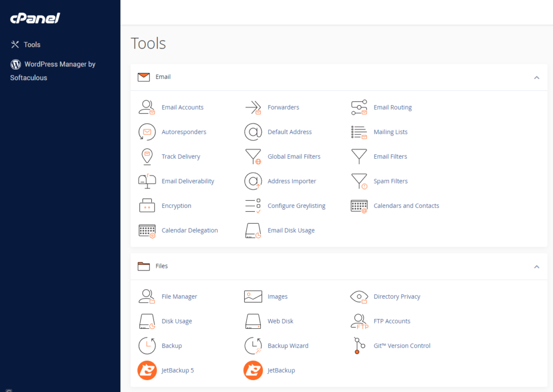This screenshot has width=553, height=392.
Task: Open the Forwarders icon
Action: click(x=253, y=107)
